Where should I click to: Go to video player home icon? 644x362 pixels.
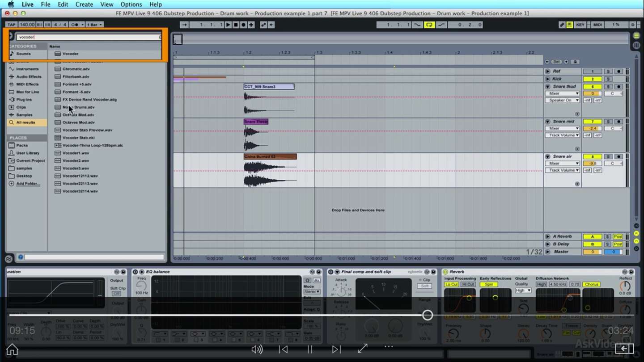[12, 349]
